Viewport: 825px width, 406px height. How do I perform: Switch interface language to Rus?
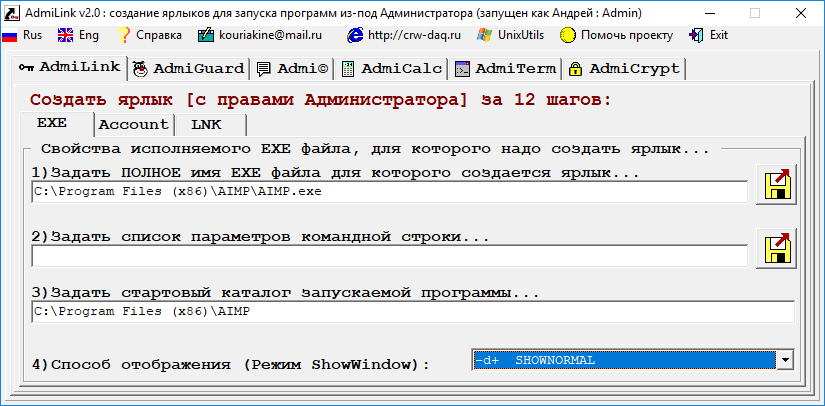point(22,35)
